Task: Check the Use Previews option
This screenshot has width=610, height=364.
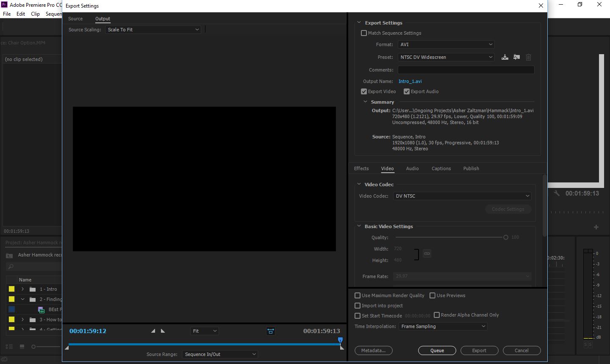Action: (x=433, y=295)
